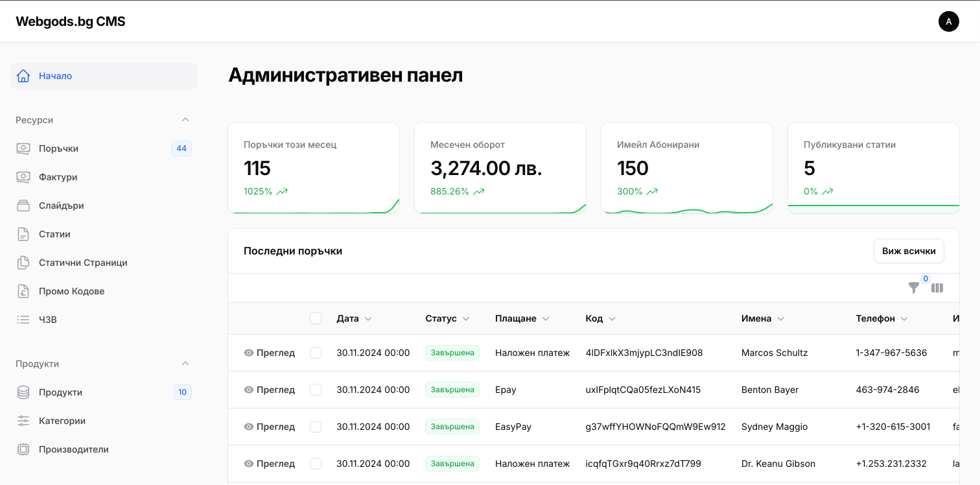This screenshot has height=485, width=980.
Task: Sort the table by Телефон column
Action: click(x=881, y=318)
